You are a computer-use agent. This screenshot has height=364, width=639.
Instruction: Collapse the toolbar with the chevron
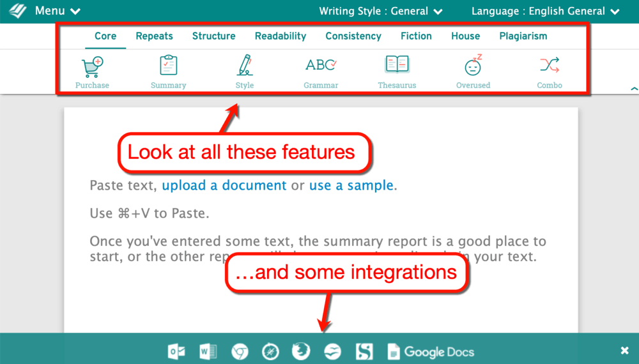(634, 88)
